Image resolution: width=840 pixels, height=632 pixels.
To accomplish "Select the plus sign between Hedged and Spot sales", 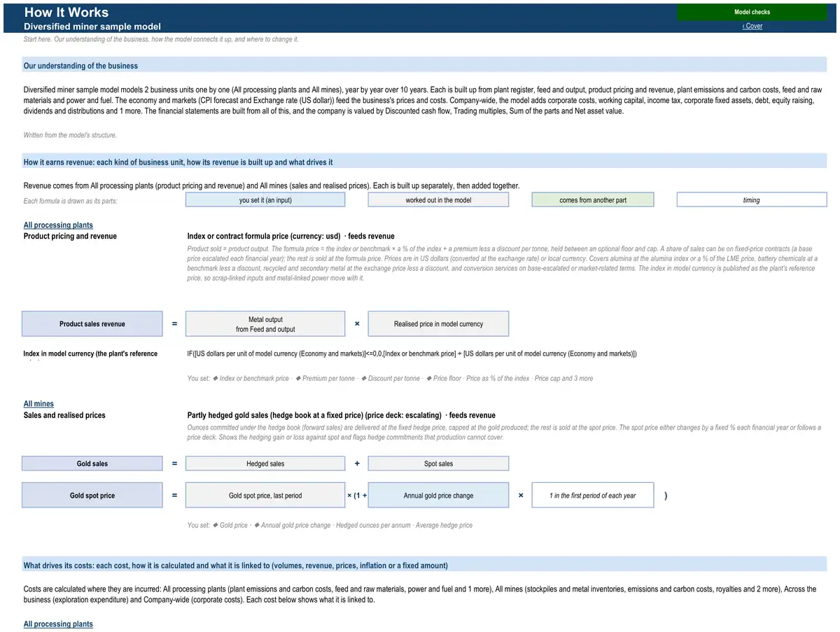I will coord(357,463).
